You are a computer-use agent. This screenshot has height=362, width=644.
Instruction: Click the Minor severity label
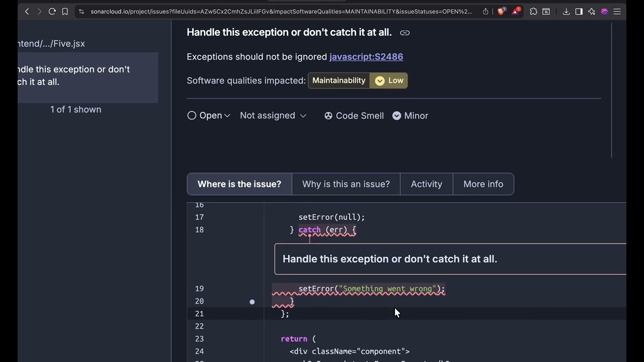(411, 116)
